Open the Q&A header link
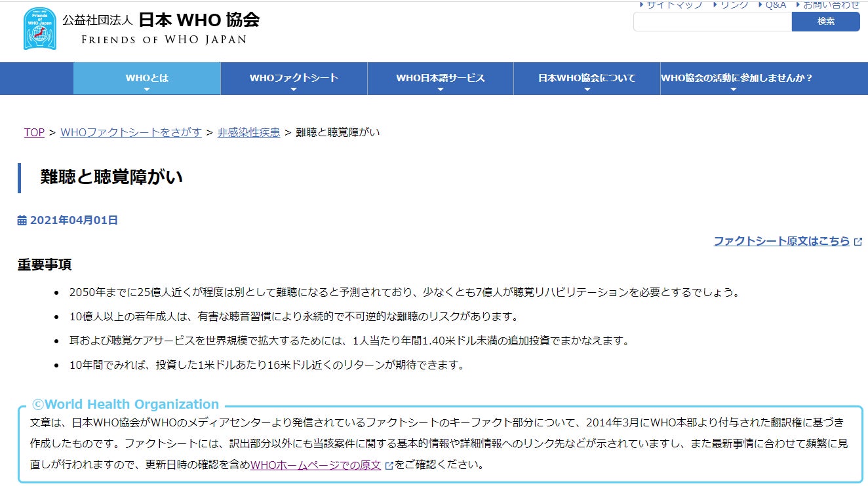The width and height of the screenshot is (868, 486). (x=775, y=5)
